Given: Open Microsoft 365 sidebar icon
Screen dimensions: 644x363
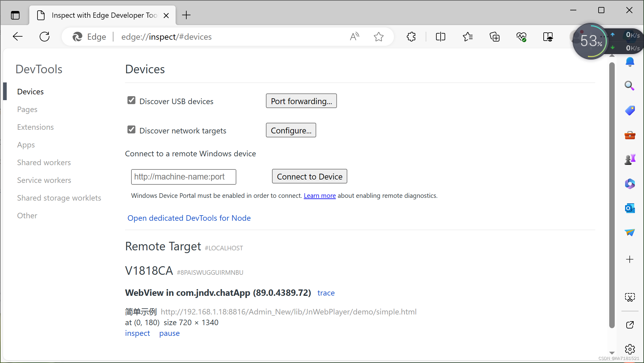Looking at the screenshot, I should pyautogui.click(x=630, y=184).
